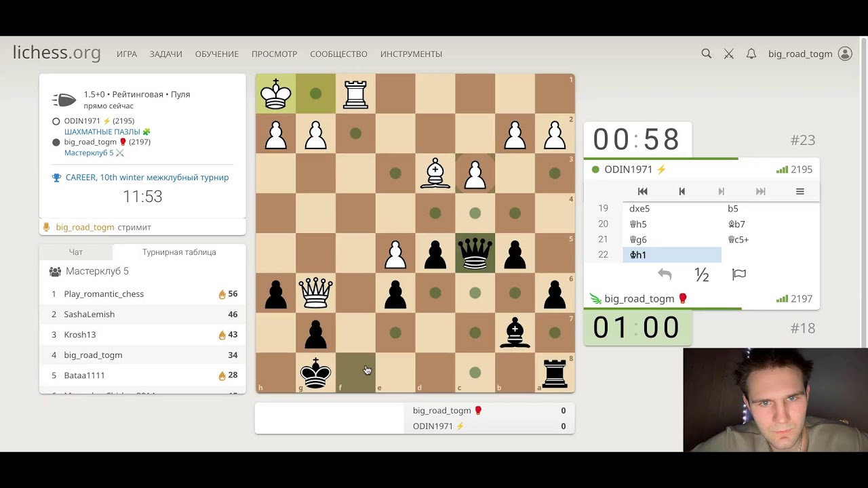Image resolution: width=868 pixels, height=488 pixels.
Task: Click bullet game icon in info panel
Action: (x=64, y=100)
